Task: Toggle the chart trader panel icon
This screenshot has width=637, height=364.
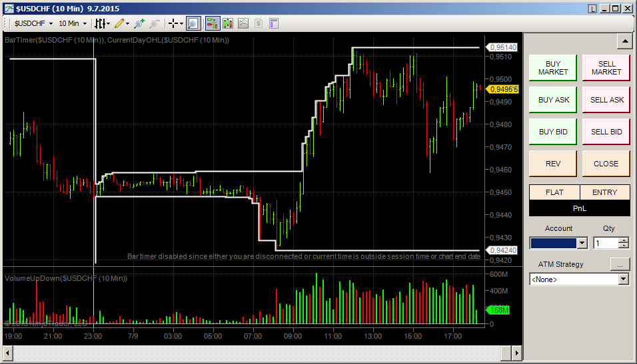Action: point(213,23)
